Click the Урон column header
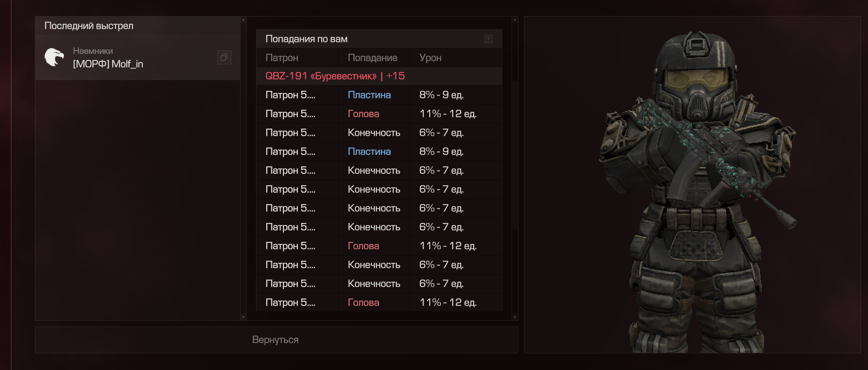 coord(430,58)
